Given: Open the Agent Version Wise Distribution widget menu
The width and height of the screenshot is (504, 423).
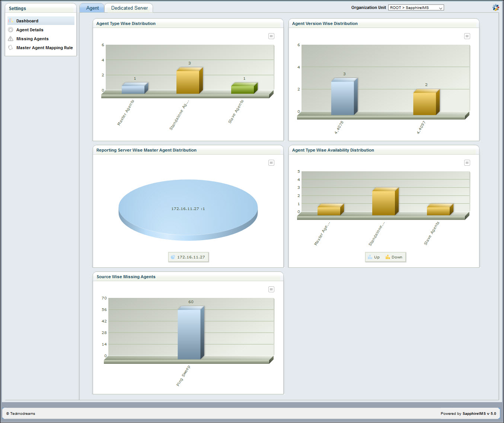Looking at the screenshot, I should tap(467, 36).
